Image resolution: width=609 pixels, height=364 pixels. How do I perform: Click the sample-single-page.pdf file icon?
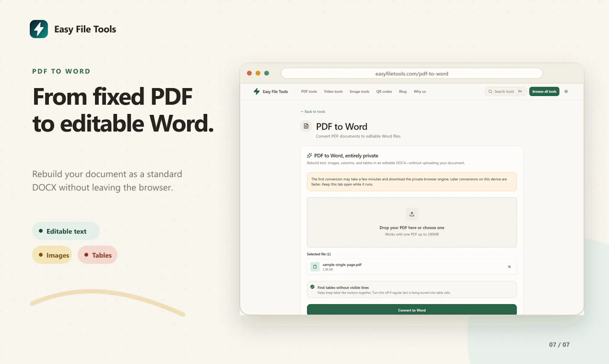point(315,267)
